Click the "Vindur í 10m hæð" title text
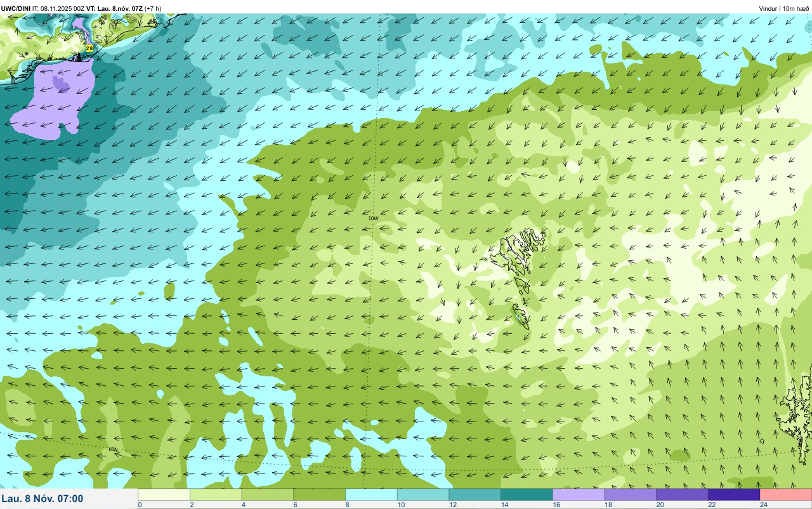812x509 pixels. click(x=783, y=8)
